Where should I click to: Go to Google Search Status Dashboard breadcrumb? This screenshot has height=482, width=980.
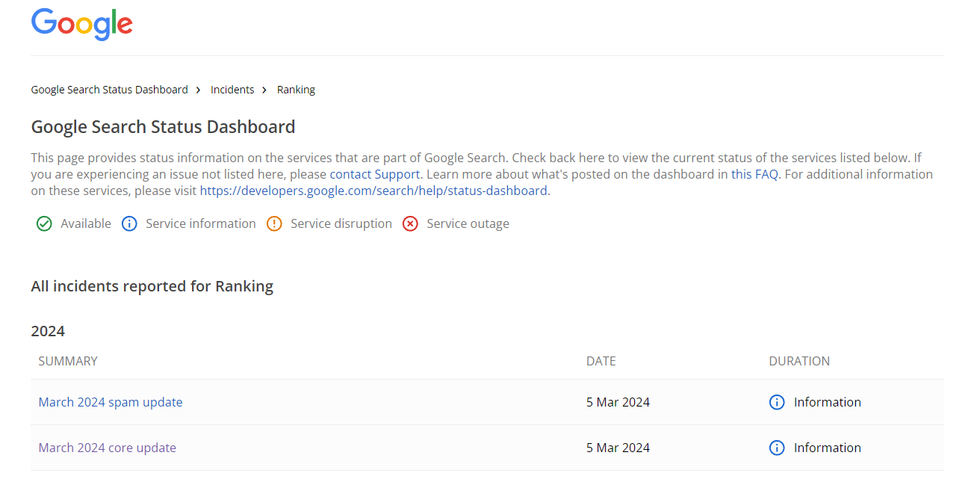109,90
